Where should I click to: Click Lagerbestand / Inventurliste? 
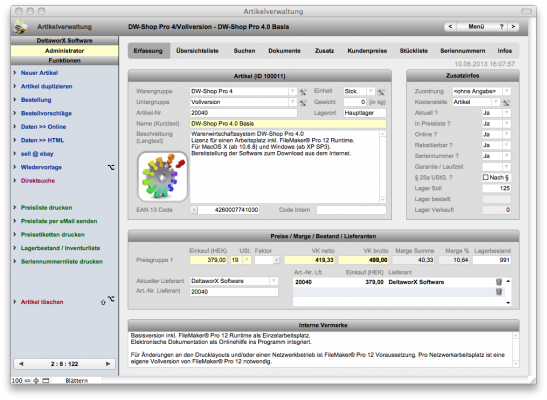(60, 248)
